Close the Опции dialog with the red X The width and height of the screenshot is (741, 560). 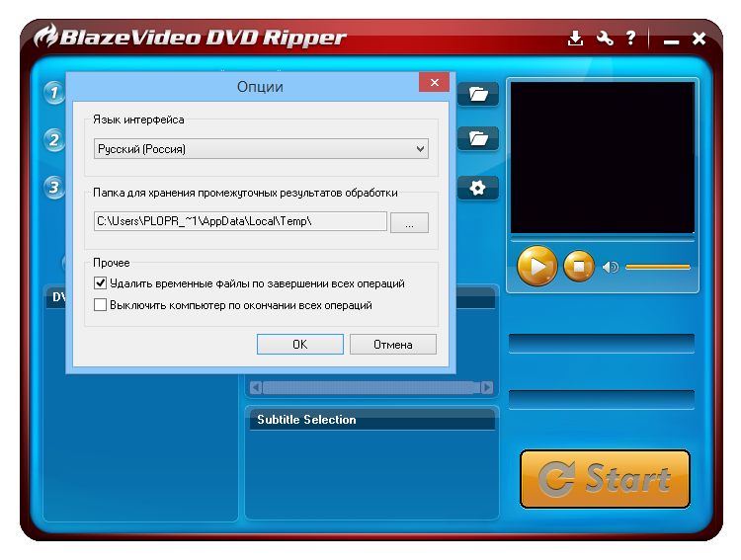coord(435,82)
